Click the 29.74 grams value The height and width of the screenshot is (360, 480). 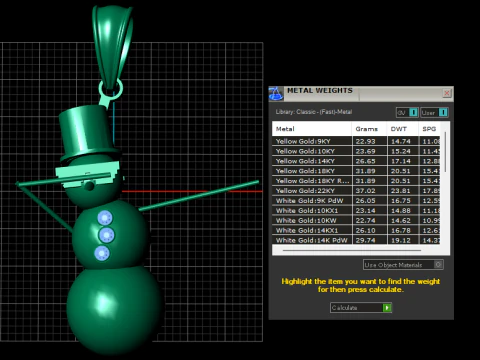pyautogui.click(x=365, y=240)
